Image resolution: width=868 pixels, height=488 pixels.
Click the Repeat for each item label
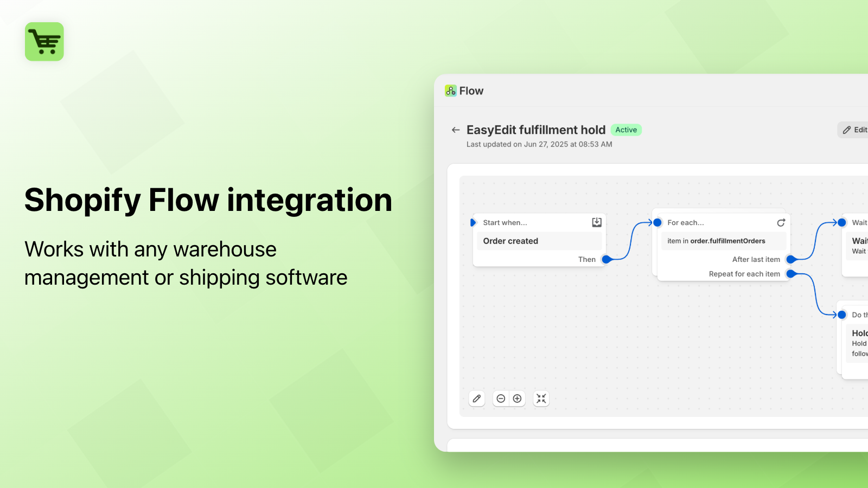[744, 274]
